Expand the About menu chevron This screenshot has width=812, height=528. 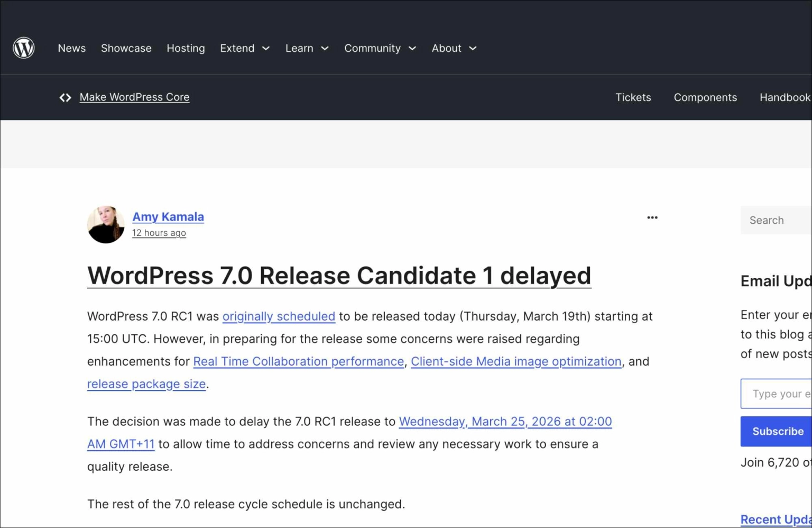(473, 48)
